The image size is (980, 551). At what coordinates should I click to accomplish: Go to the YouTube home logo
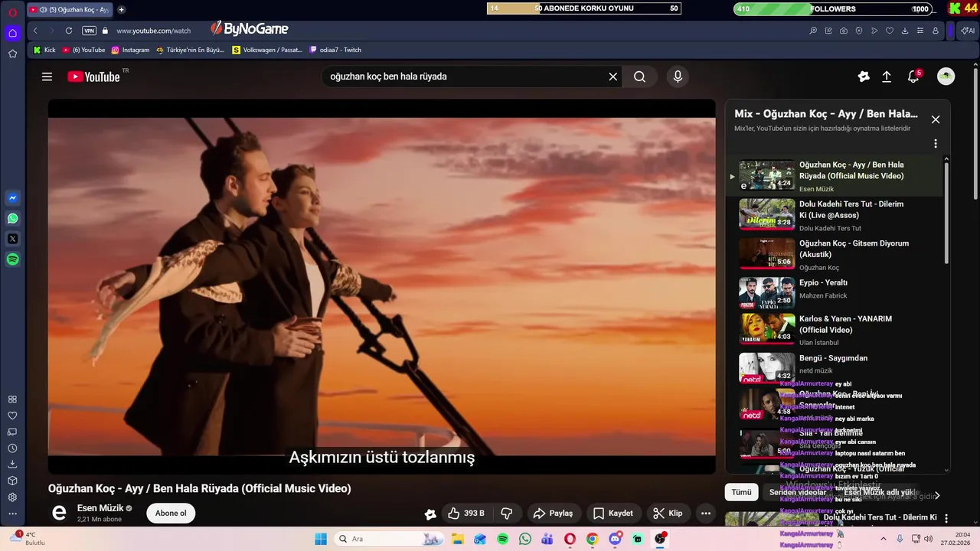click(93, 77)
